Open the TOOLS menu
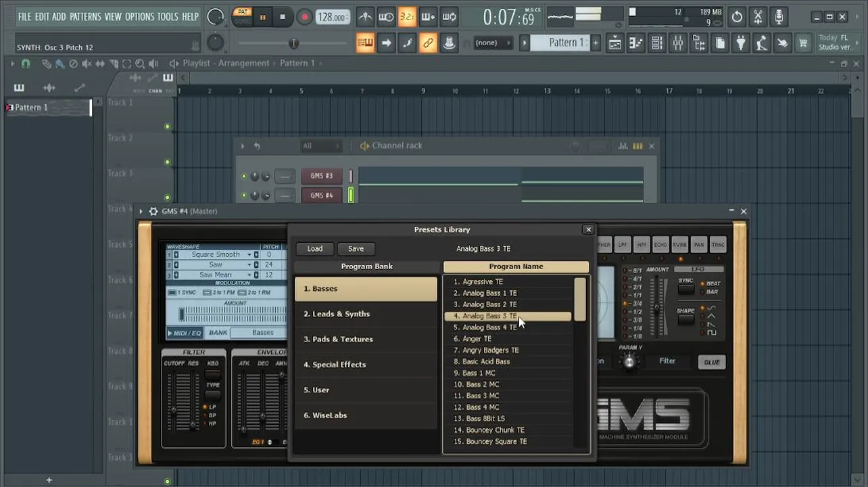 point(168,17)
